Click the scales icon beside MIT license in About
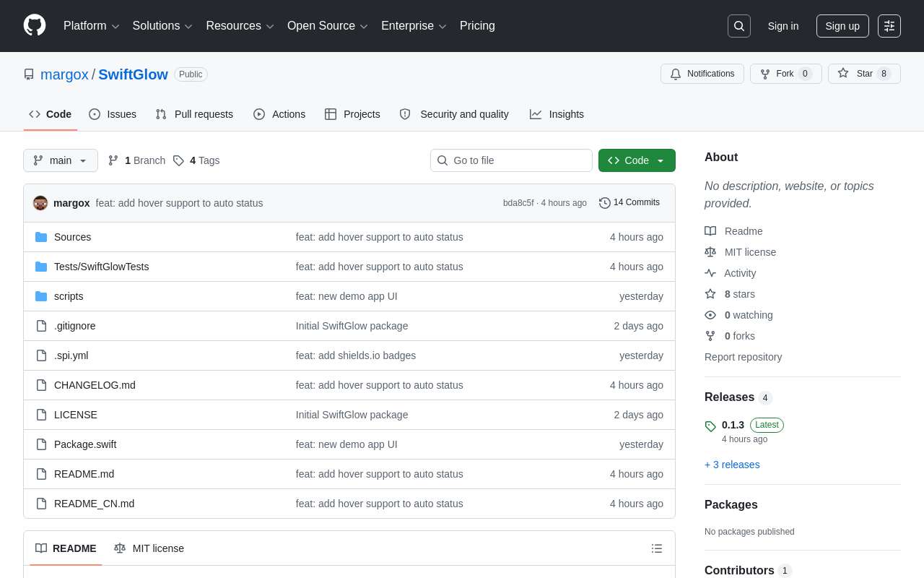 [x=710, y=252]
